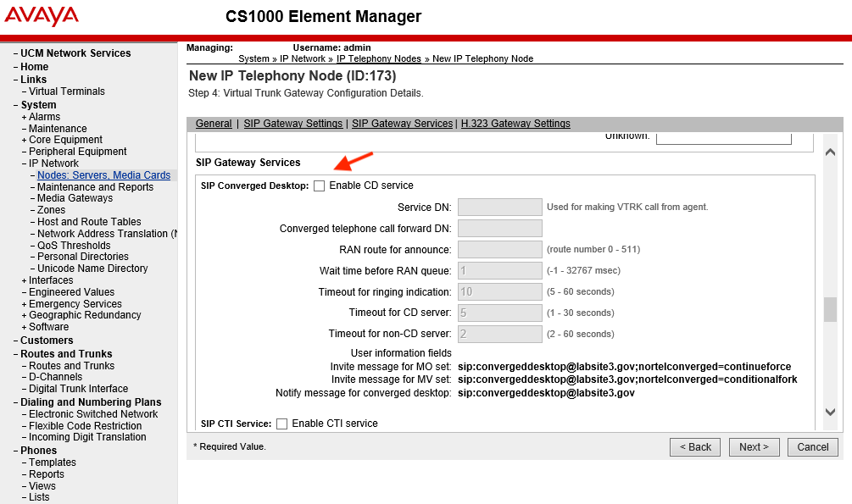Click the Unknown input field at top
852x504 pixels.
pos(724,138)
